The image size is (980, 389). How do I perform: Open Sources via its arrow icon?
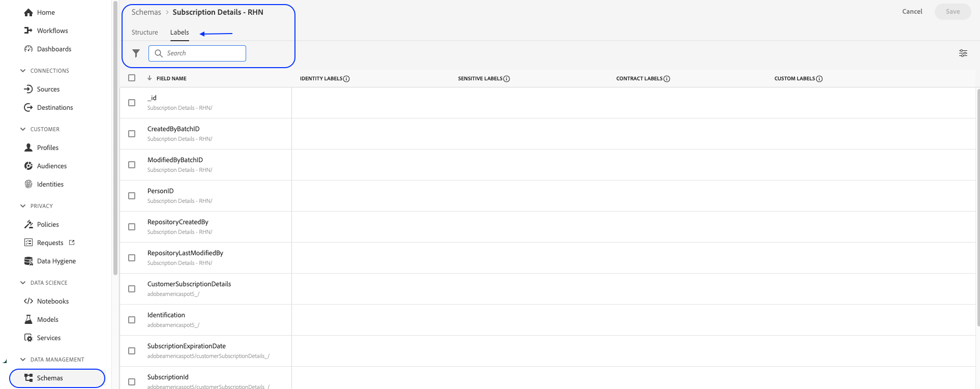28,89
